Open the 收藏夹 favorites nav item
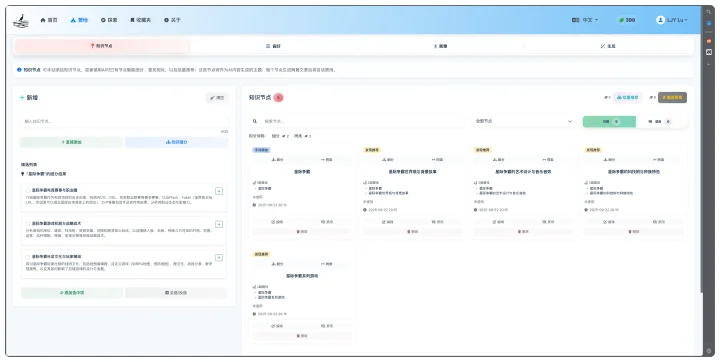 pos(141,20)
